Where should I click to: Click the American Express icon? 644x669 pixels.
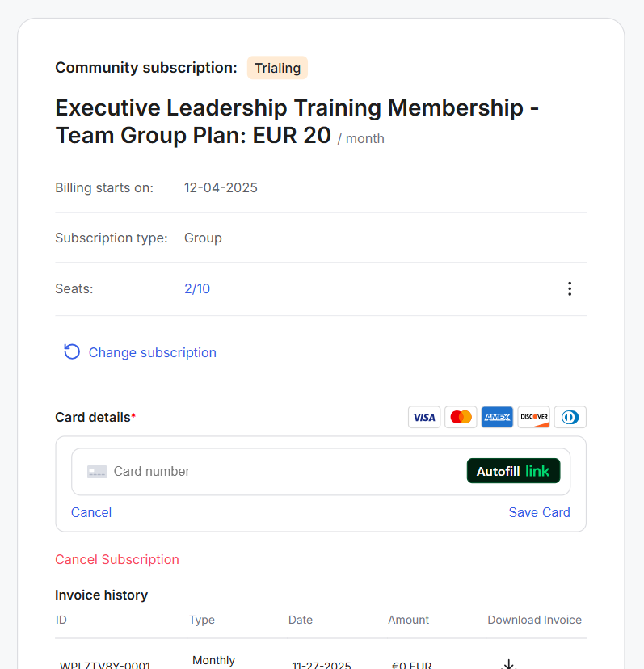click(497, 417)
